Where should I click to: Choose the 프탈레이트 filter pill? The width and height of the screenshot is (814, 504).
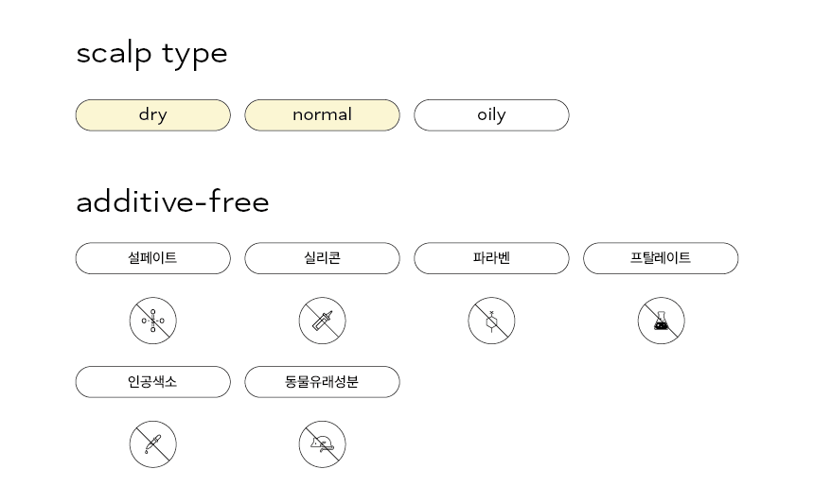click(x=661, y=258)
